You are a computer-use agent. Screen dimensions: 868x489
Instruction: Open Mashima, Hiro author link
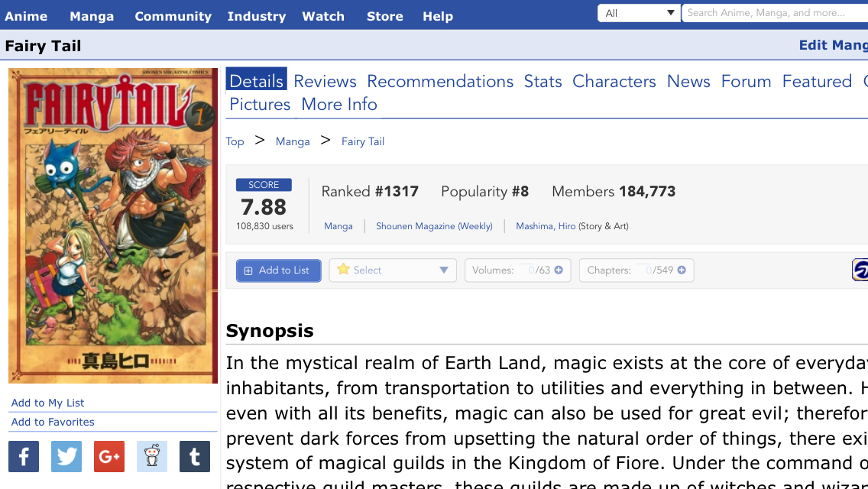(x=546, y=226)
